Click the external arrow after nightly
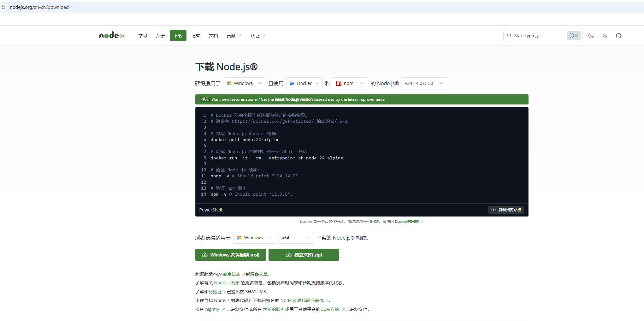The image size is (644, 321). (223, 310)
